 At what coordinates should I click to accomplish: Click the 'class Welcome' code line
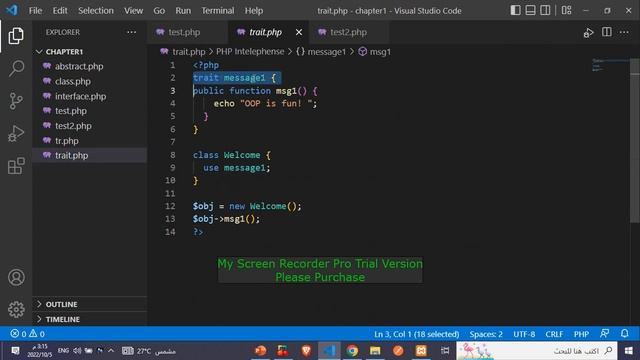click(231, 155)
